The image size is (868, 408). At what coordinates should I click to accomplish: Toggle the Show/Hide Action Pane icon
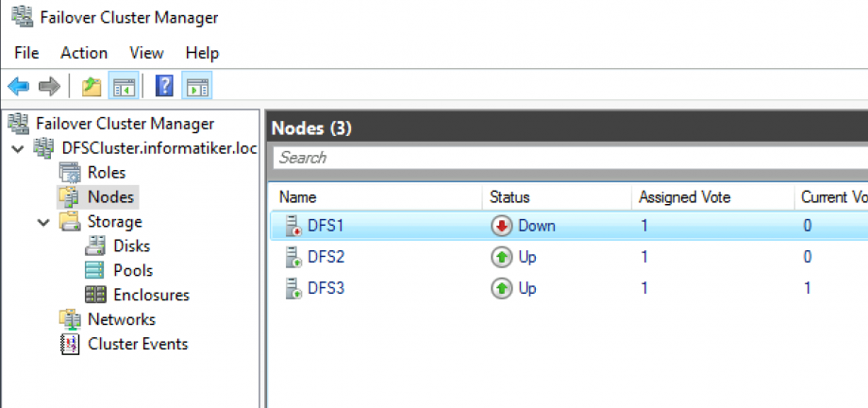tap(196, 87)
